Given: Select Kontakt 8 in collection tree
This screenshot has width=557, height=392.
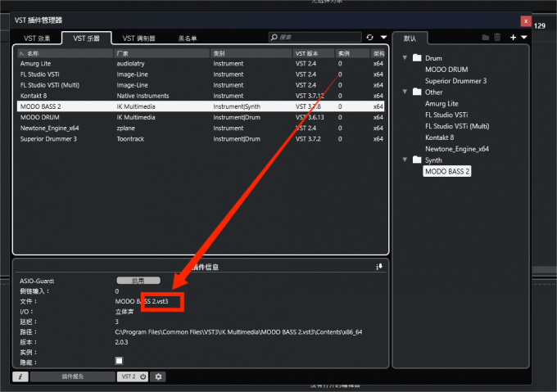Looking at the screenshot, I should 439,137.
